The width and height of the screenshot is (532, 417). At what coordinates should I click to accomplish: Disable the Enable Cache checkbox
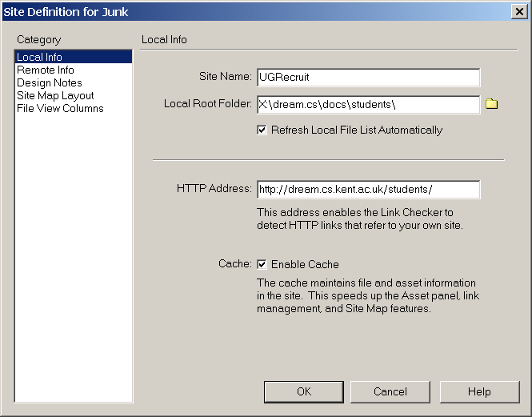coord(262,264)
